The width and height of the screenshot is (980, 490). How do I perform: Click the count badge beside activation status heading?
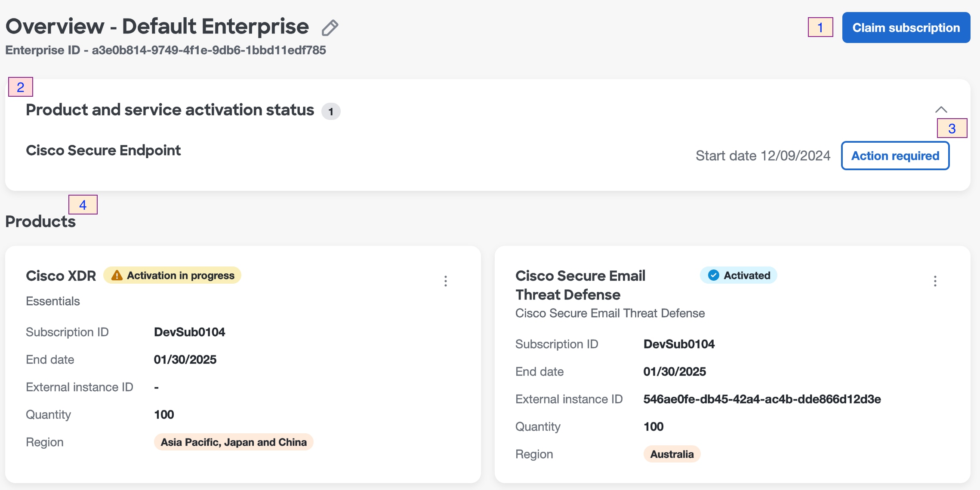(331, 111)
